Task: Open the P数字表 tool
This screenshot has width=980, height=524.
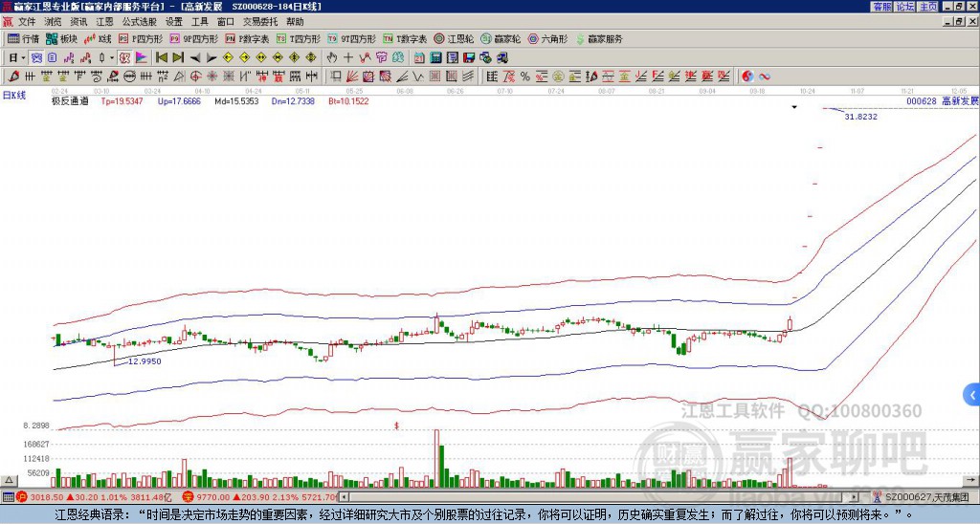Action: [248, 38]
